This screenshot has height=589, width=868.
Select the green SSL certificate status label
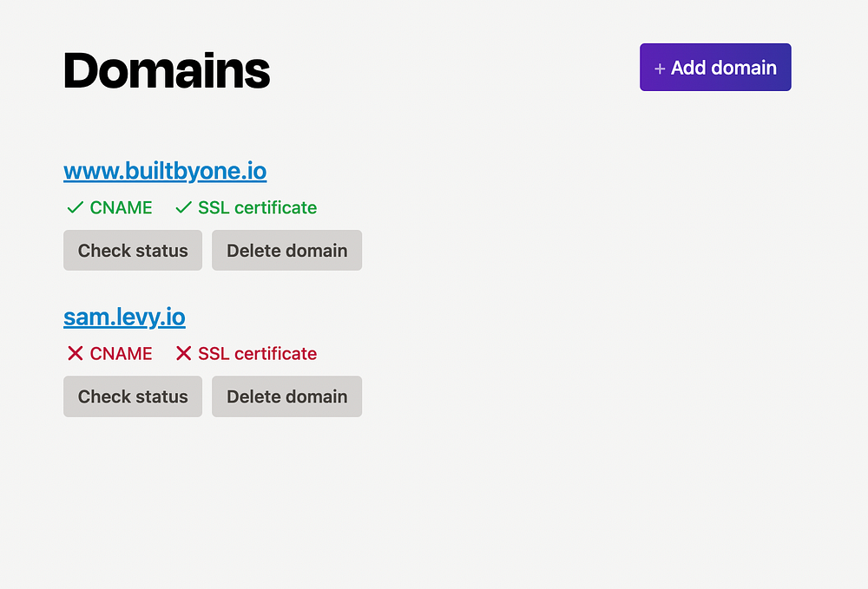257,208
